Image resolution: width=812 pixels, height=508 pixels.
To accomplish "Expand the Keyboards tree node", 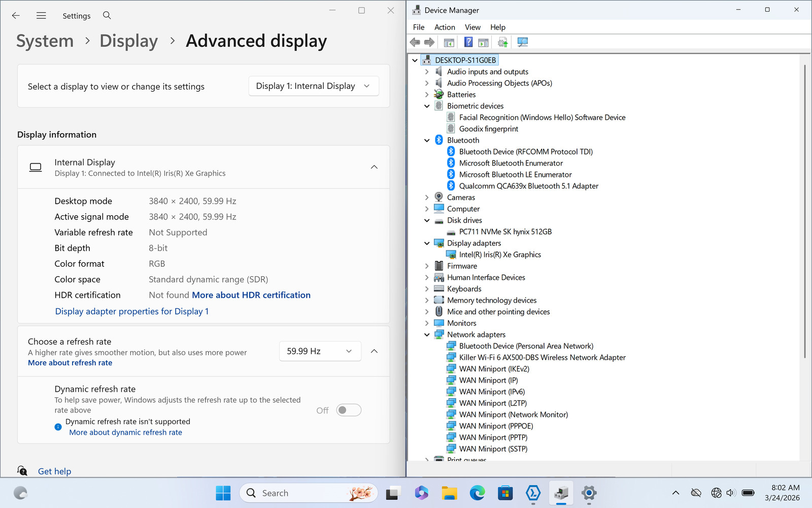I will pos(427,289).
